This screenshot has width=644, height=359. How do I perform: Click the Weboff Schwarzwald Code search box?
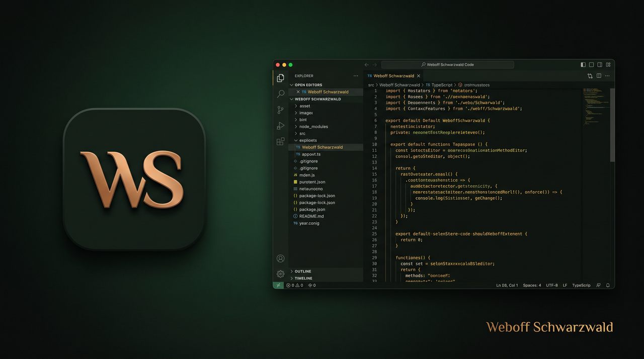pos(447,64)
